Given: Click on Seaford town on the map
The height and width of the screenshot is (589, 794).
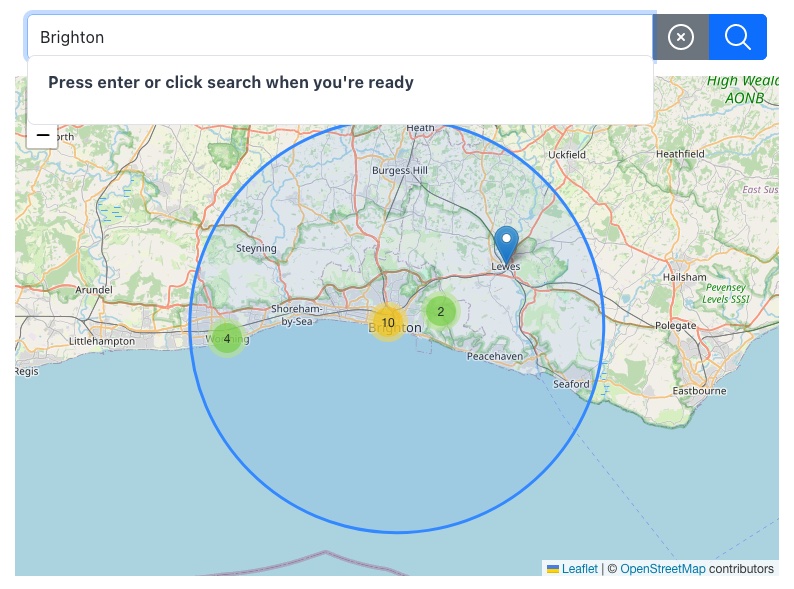Looking at the screenshot, I should [x=571, y=384].
